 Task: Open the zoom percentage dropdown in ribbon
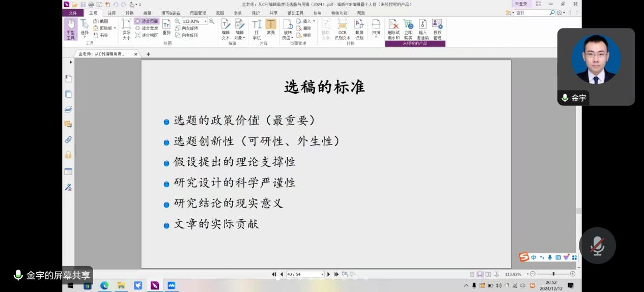(206, 21)
